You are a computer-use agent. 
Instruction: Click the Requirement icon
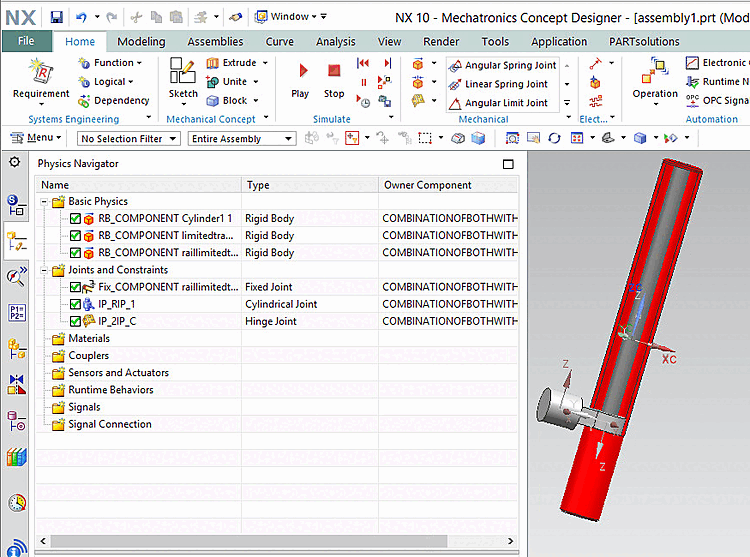[x=39, y=70]
